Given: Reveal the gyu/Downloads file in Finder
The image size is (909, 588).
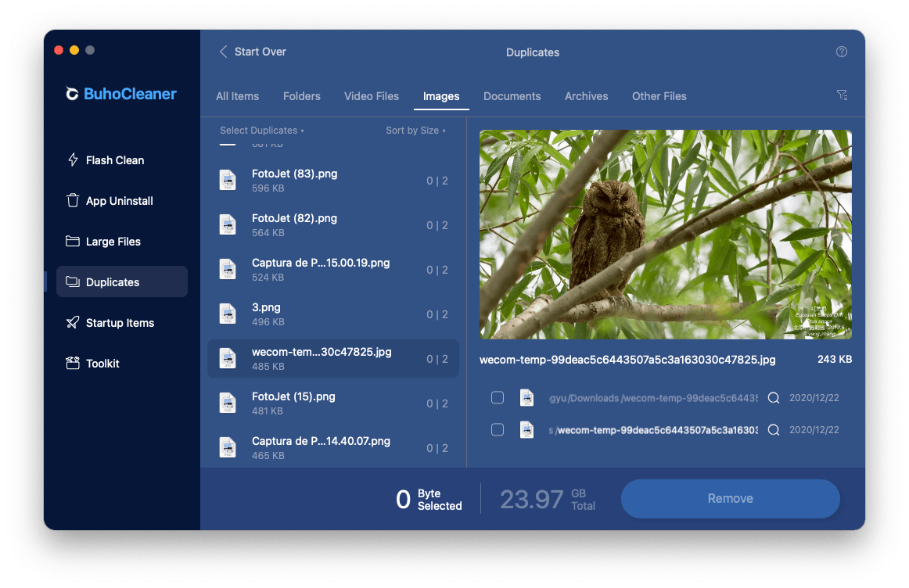Looking at the screenshot, I should point(774,397).
